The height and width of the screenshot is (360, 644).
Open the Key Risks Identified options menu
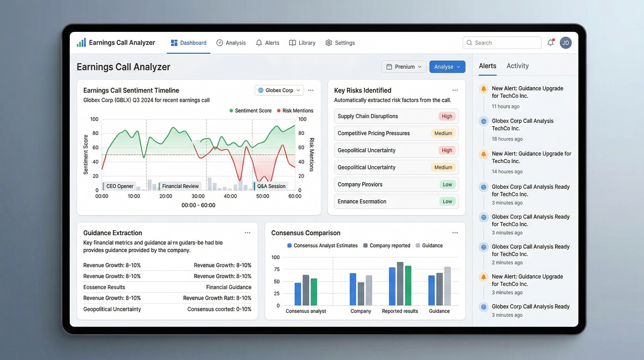[455, 90]
